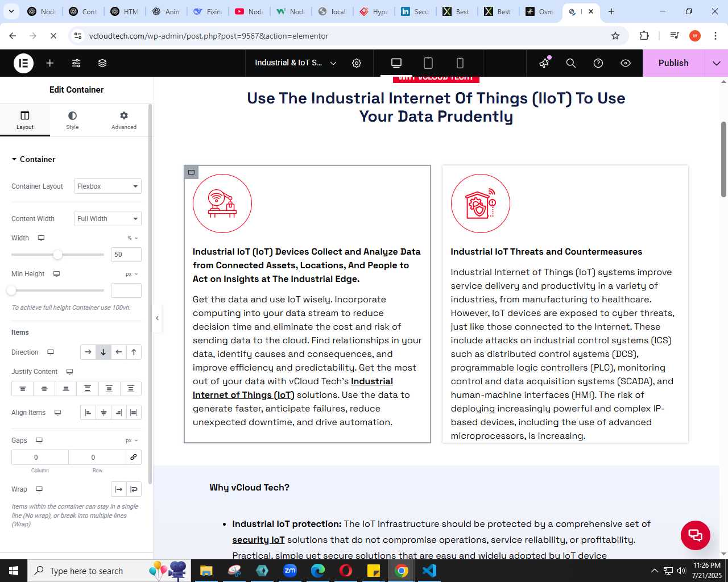Open the Chrome Extensions puzzle icon

[x=644, y=36]
